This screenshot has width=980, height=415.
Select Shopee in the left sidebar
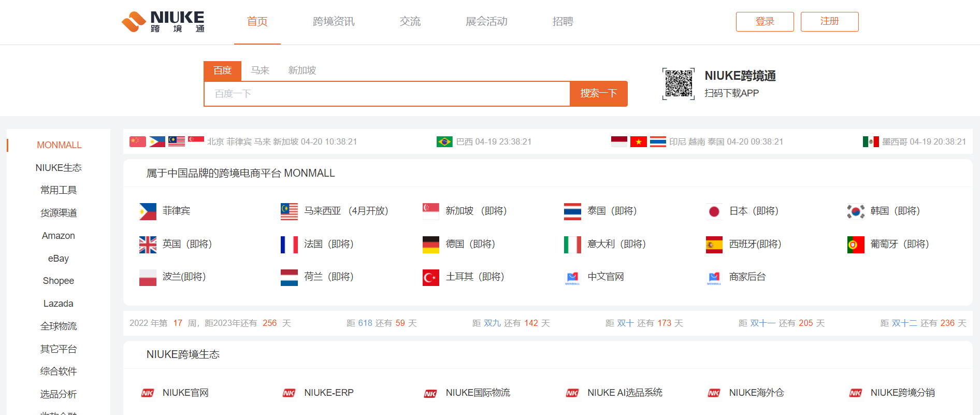pos(59,281)
